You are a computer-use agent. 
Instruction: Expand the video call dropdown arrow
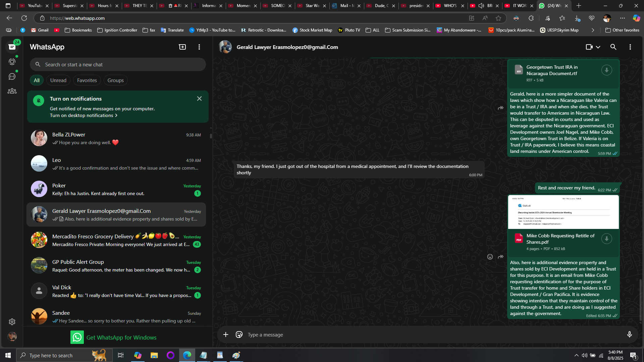pos(598,47)
